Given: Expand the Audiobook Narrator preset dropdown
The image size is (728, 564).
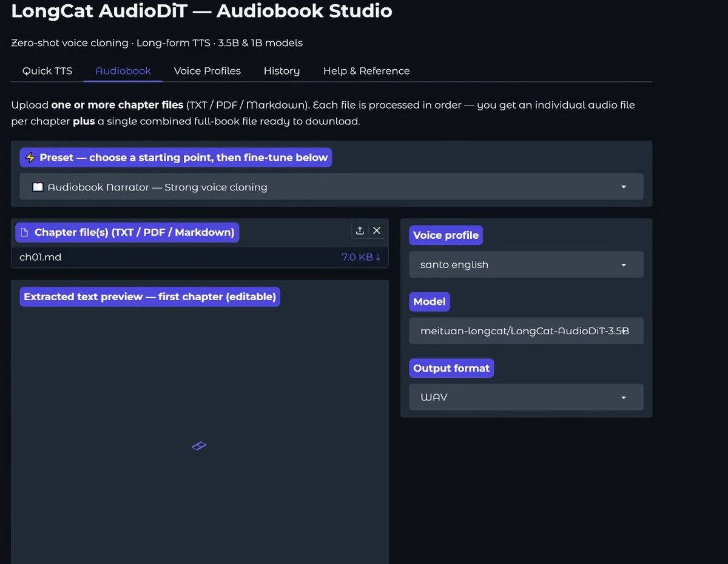Looking at the screenshot, I should coord(331,187).
